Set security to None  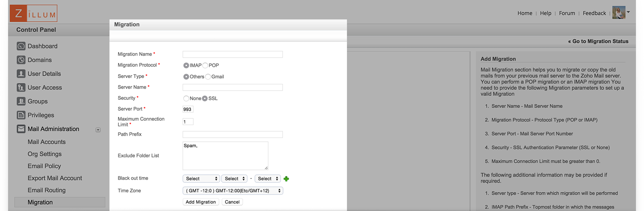(186, 98)
